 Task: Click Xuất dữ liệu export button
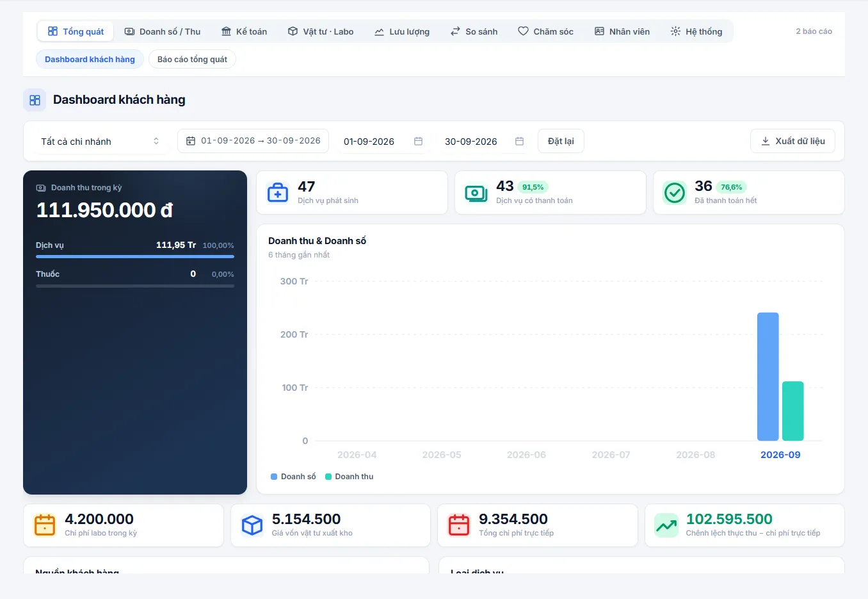[792, 141]
